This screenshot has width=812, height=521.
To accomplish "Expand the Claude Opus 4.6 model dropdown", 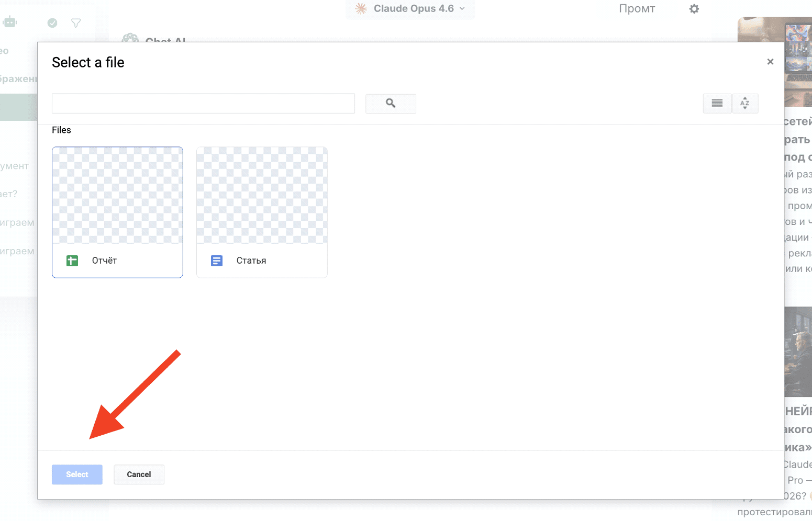I will (x=410, y=9).
